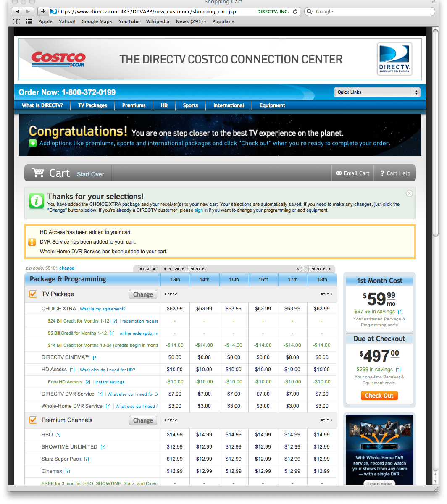The width and height of the screenshot is (447, 504).
Task: Expand the Popular bookmarks menu
Action: point(223,21)
